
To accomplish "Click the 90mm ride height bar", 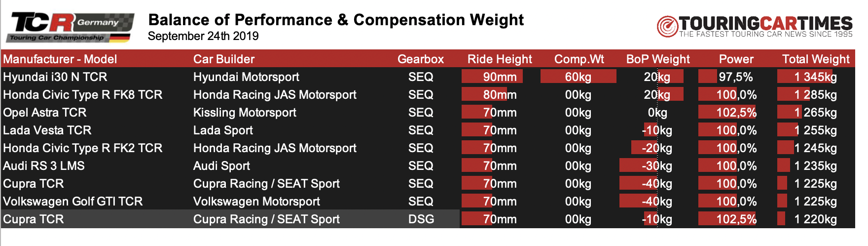I will 492,77.
